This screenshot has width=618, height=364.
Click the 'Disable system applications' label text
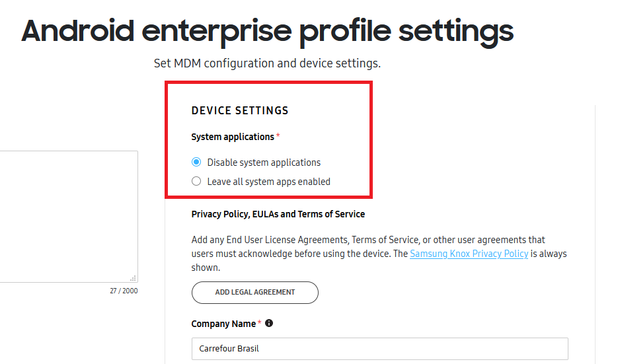click(x=264, y=163)
